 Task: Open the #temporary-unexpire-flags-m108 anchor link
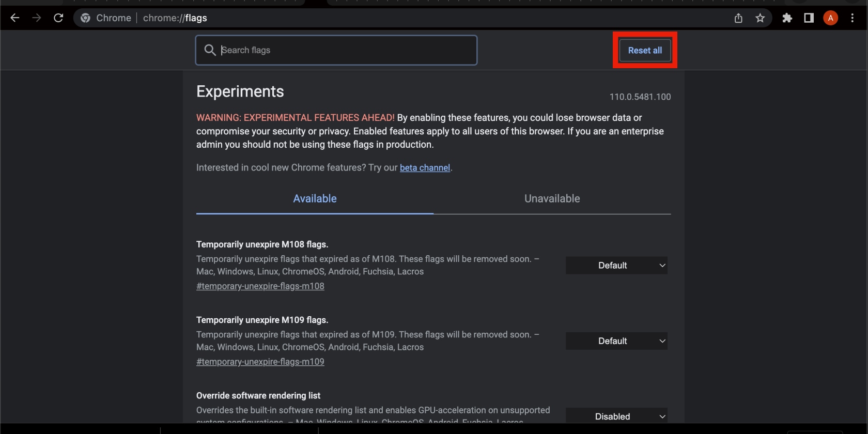pyautogui.click(x=260, y=286)
